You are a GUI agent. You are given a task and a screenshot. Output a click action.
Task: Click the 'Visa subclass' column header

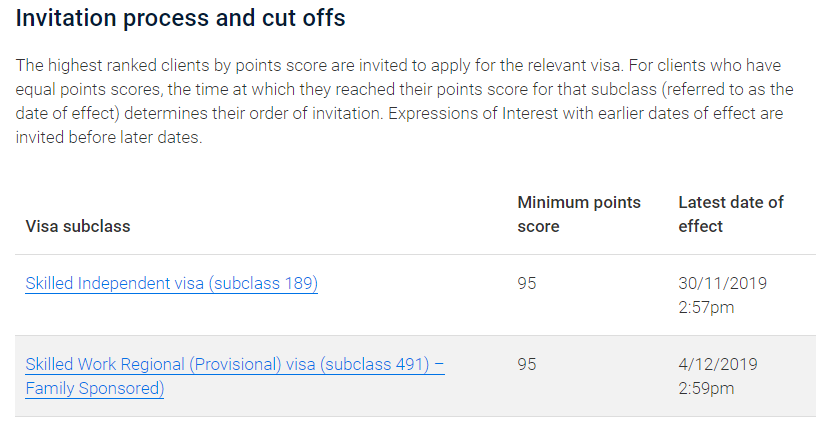(78, 226)
